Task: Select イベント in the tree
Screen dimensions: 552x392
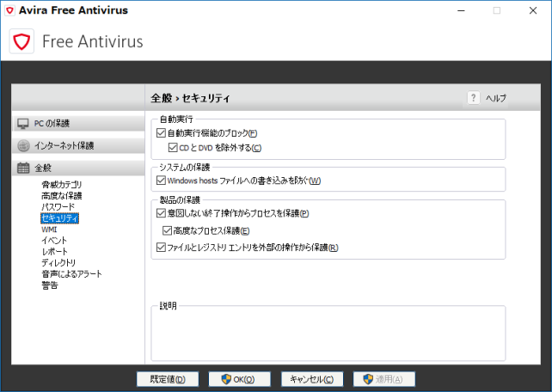Action: point(54,241)
